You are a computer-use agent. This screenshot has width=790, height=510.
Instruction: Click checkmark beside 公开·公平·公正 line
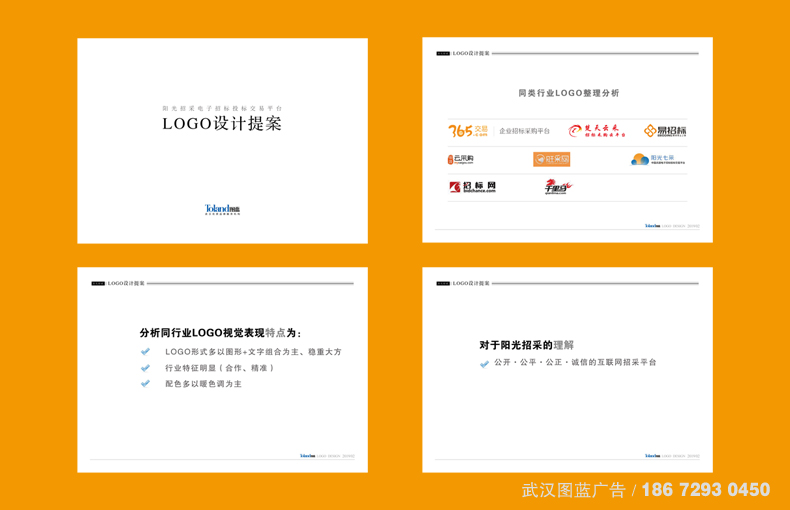pyautogui.click(x=485, y=363)
